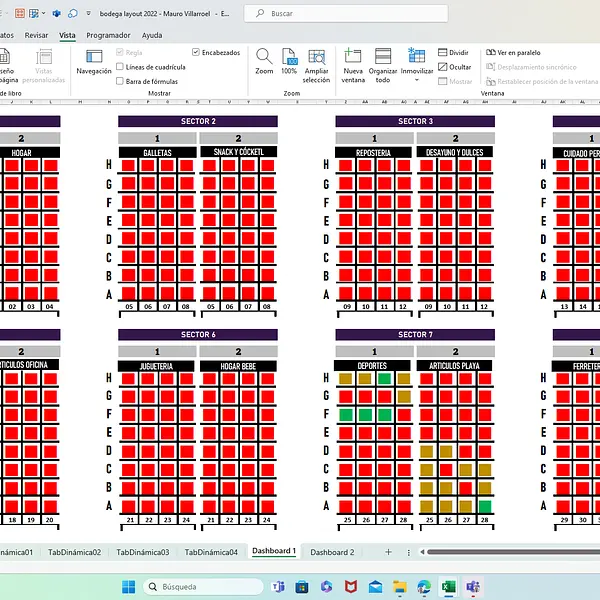Click the Zoom magnifier button
The height and width of the screenshot is (600, 600).
264,62
